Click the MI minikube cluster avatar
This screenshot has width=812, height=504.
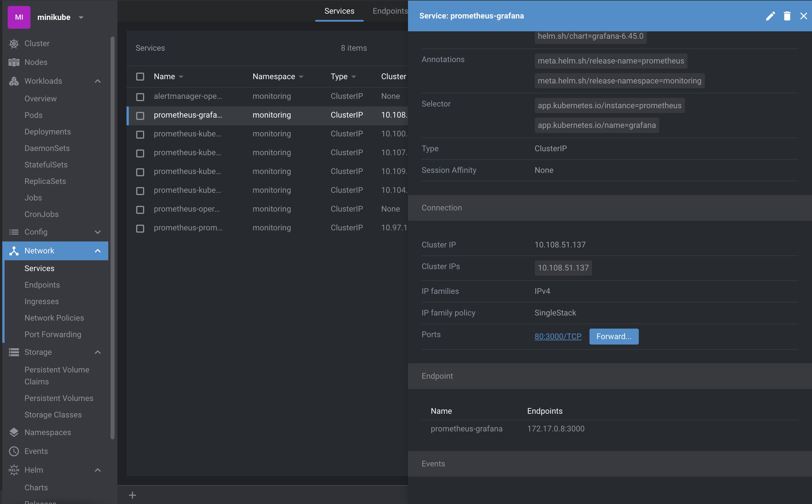click(19, 17)
